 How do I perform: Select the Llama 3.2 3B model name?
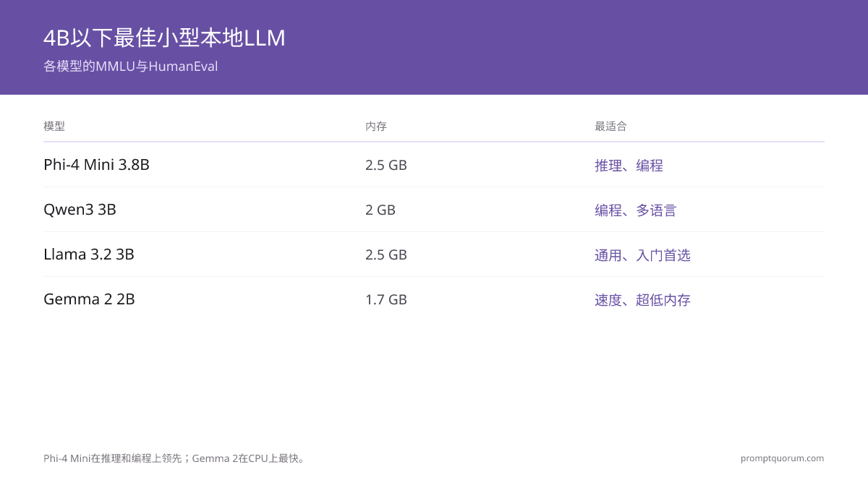(x=89, y=254)
